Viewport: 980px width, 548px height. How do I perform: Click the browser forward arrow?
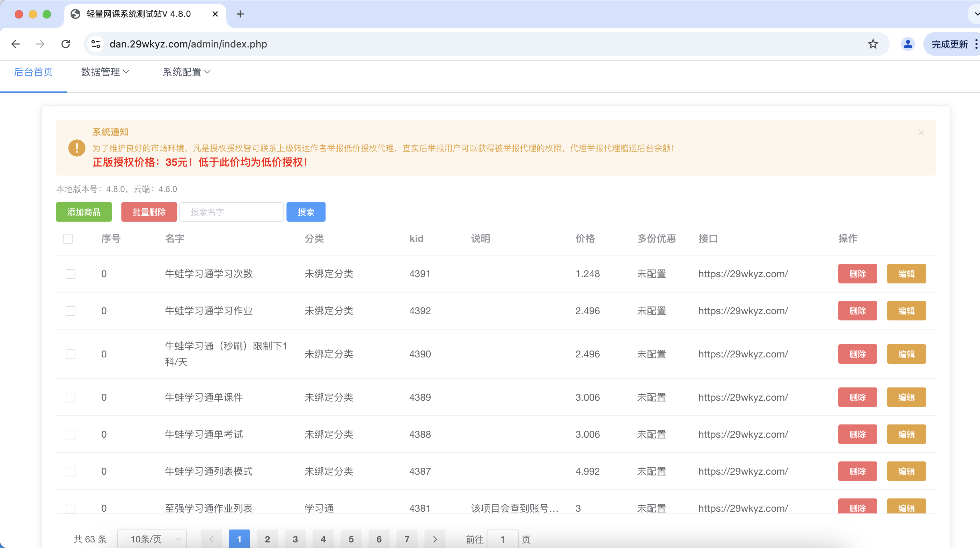click(40, 44)
